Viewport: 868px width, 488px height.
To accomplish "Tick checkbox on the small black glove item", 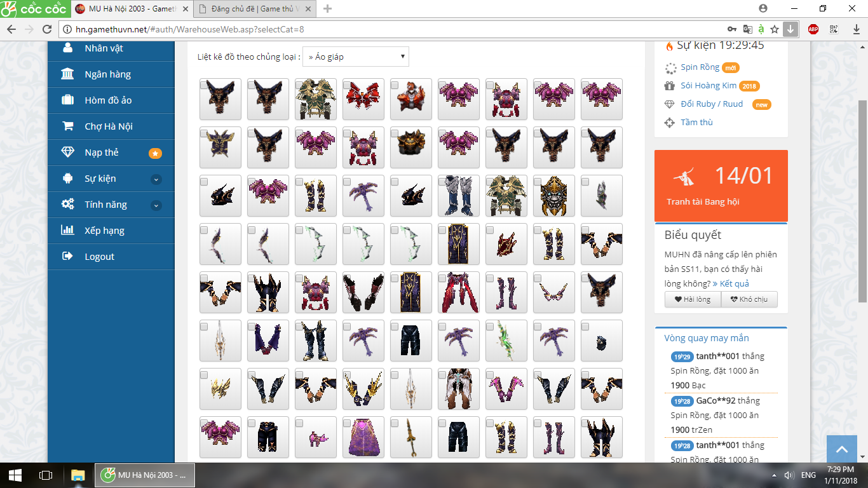I will [x=585, y=327].
